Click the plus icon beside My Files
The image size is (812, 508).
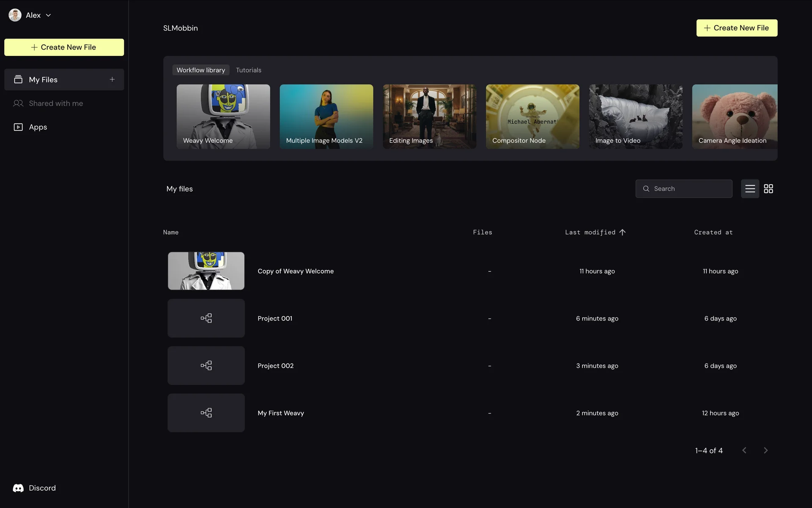pyautogui.click(x=112, y=80)
